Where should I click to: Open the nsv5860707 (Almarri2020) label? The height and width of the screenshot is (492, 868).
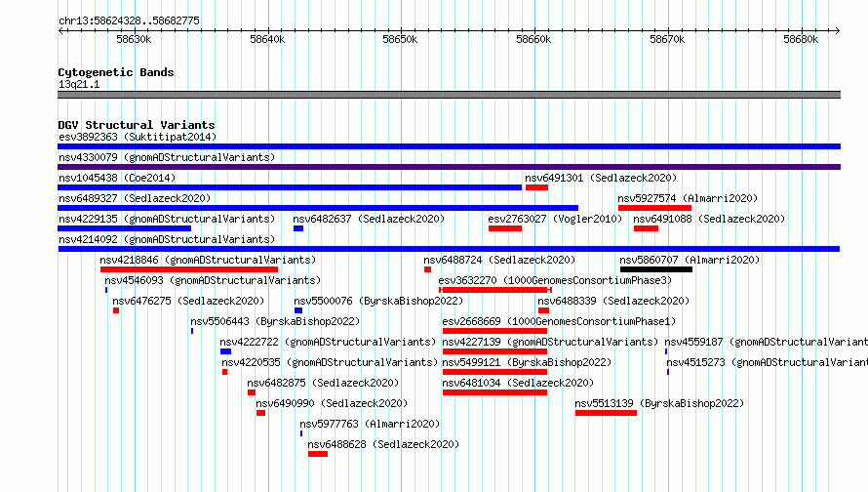coord(690,260)
